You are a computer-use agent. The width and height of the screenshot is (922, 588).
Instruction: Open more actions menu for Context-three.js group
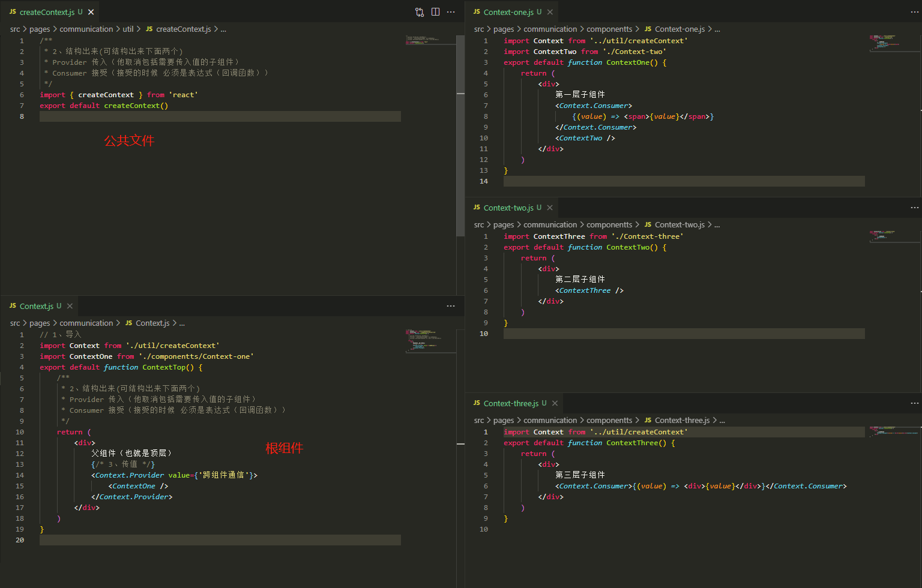[x=914, y=403]
